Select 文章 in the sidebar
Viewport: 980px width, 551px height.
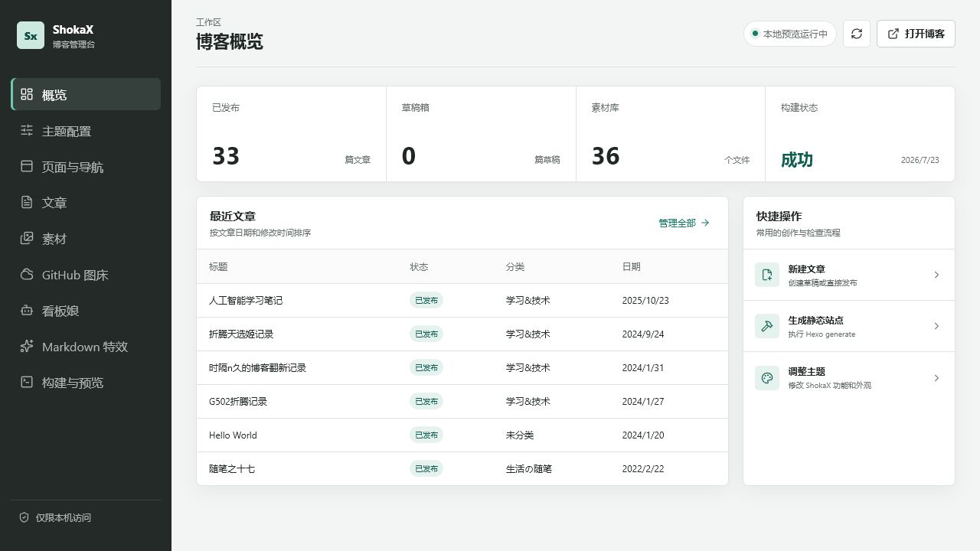pos(86,202)
